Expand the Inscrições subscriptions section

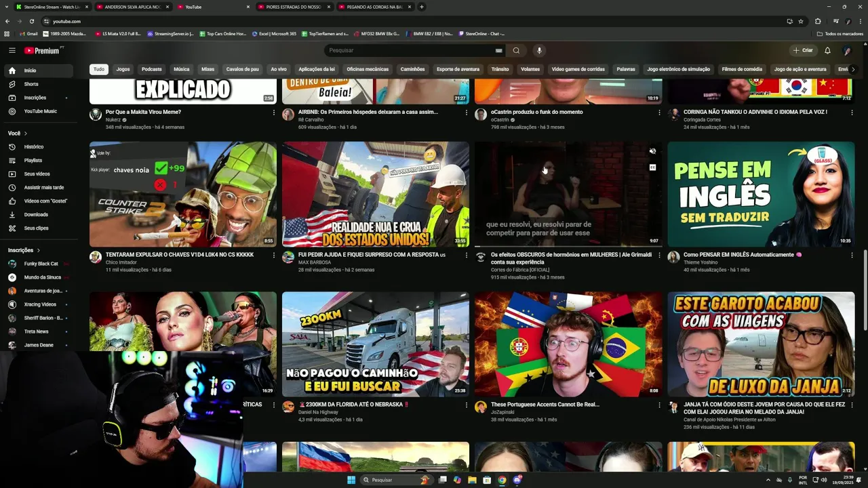(24, 250)
